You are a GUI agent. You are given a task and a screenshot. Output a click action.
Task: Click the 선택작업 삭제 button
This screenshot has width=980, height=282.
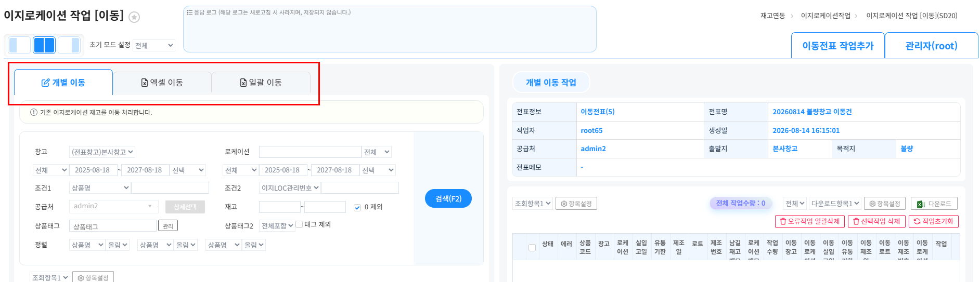876,221
